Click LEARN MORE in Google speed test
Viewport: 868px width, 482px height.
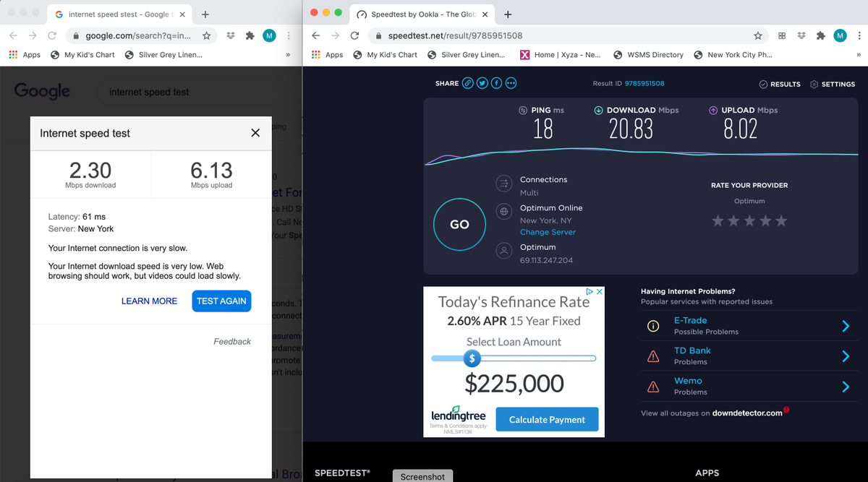[149, 301]
